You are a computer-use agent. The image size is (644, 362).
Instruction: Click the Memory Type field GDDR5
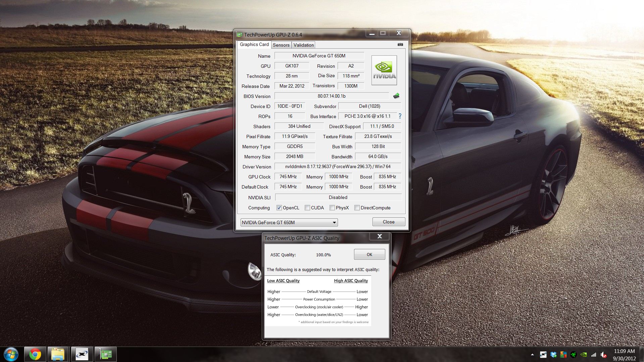(295, 146)
